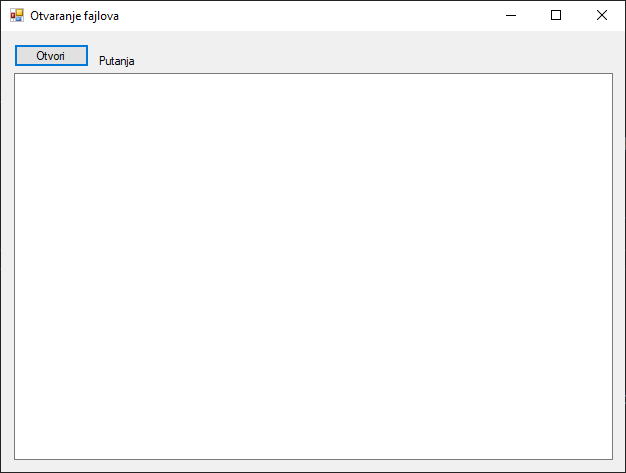Click the Otvori button
This screenshot has height=473, width=626.
click(51, 56)
